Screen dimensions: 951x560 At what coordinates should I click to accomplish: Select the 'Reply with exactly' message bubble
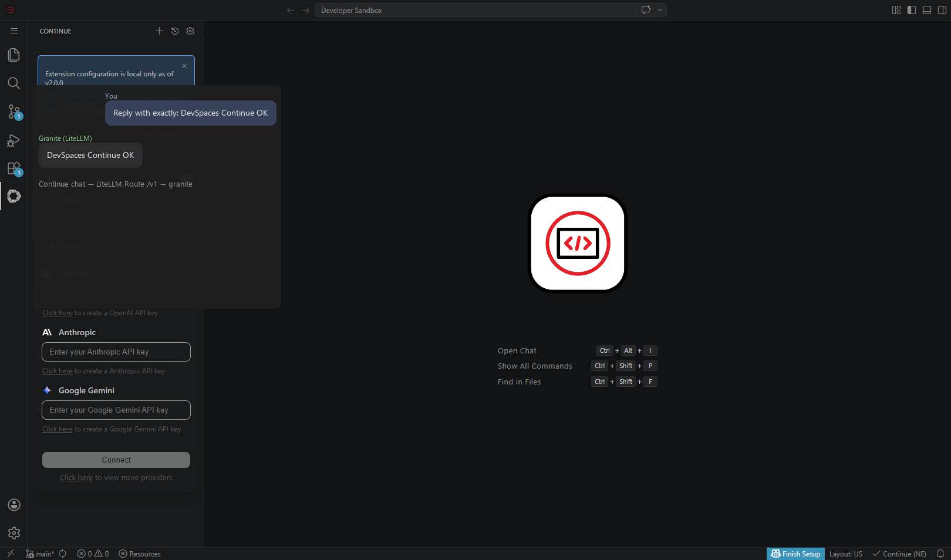point(190,113)
